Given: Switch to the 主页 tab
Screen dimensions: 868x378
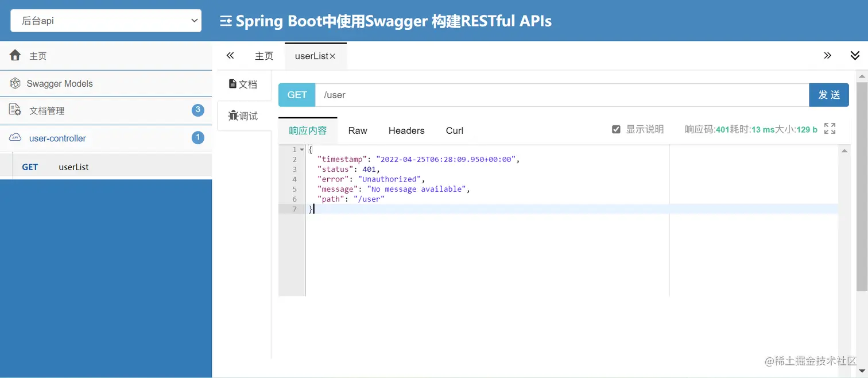Looking at the screenshot, I should tap(264, 56).
